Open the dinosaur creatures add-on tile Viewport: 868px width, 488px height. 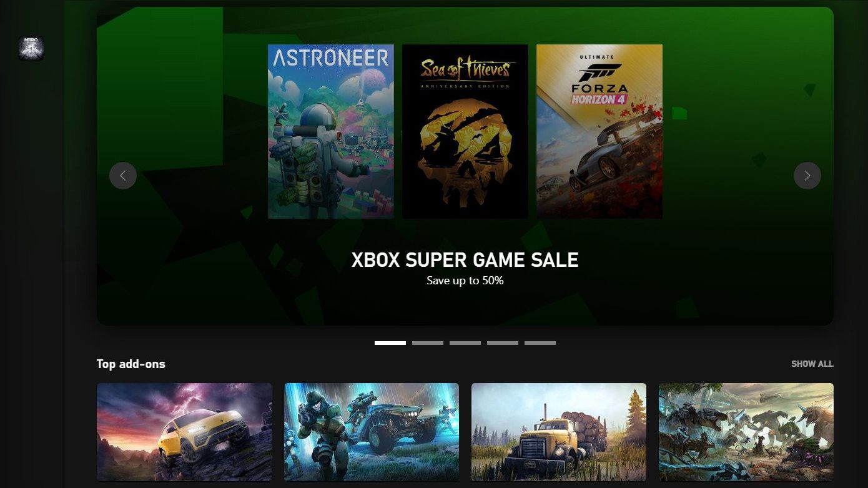click(746, 432)
